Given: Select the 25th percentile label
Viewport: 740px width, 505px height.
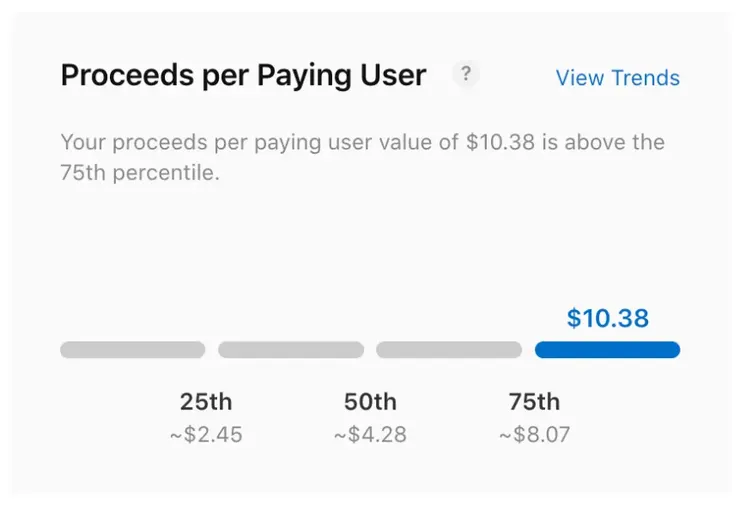Looking at the screenshot, I should pos(206,402).
